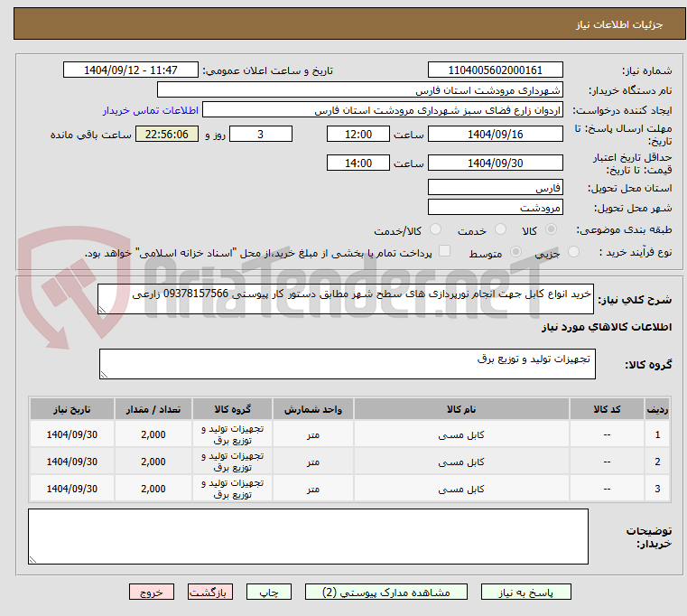Viewport: 687px width, 616px height.
Task: Select the کالا/خدمت radio button
Action: click(435, 229)
